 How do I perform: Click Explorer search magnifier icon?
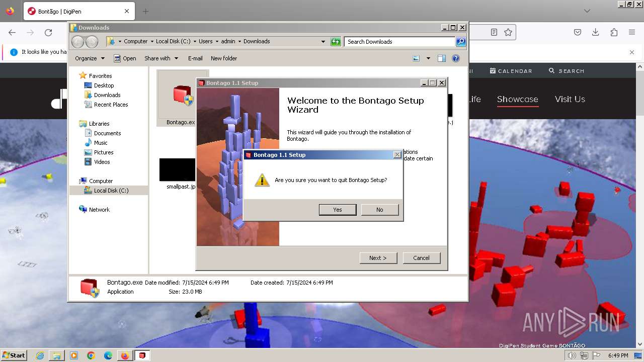[461, 42]
